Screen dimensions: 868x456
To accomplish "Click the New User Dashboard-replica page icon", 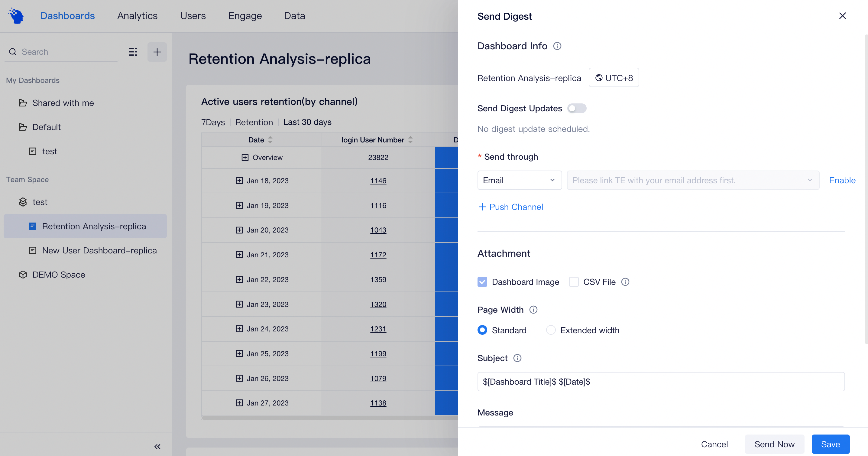I will 33,250.
